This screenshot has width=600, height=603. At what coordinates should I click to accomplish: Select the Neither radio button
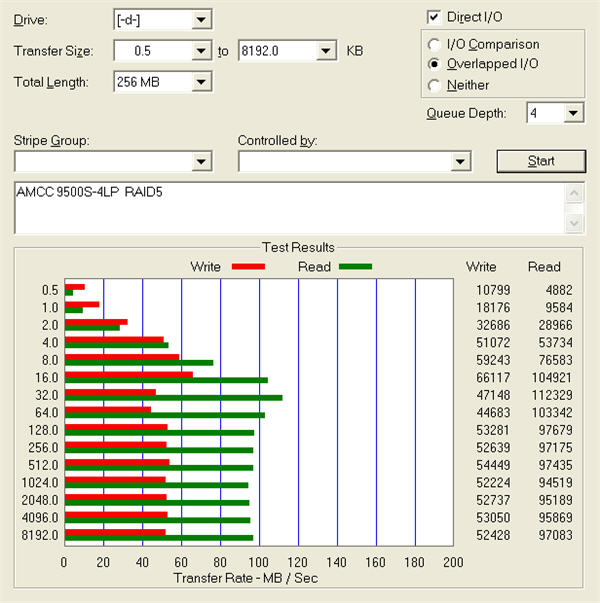click(x=434, y=85)
